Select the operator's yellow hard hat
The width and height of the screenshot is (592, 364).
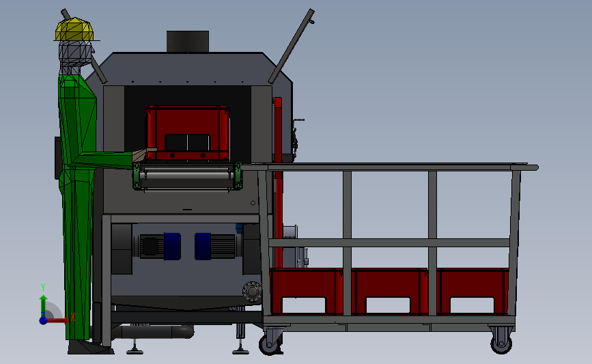(x=74, y=29)
